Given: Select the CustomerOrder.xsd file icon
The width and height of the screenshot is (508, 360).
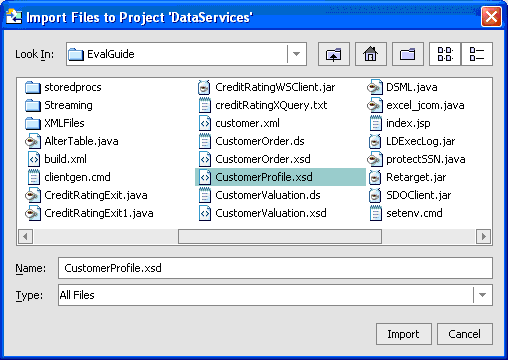Looking at the screenshot, I should tap(205, 159).
